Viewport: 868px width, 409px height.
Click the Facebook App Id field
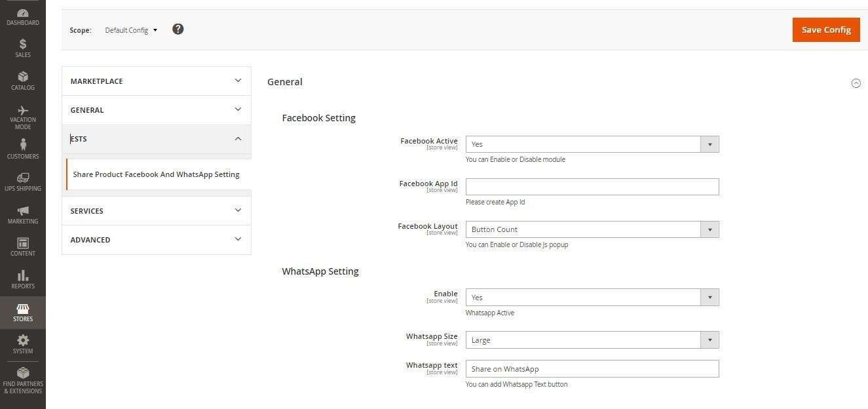pos(592,187)
